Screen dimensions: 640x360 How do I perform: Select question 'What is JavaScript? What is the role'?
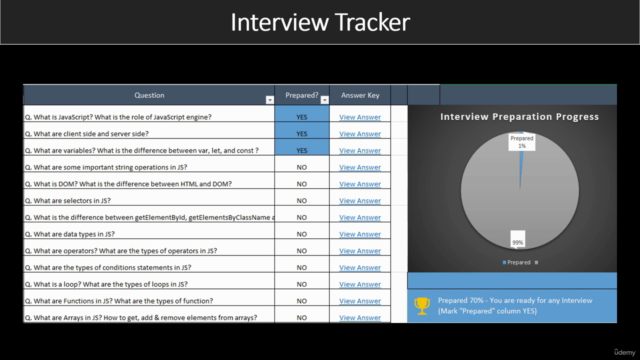[x=149, y=114]
